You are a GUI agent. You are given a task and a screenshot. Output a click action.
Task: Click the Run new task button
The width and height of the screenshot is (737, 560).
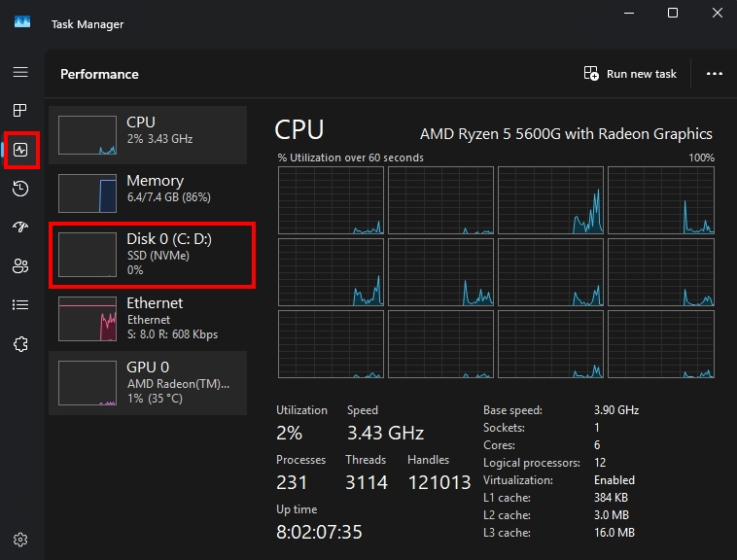click(630, 74)
